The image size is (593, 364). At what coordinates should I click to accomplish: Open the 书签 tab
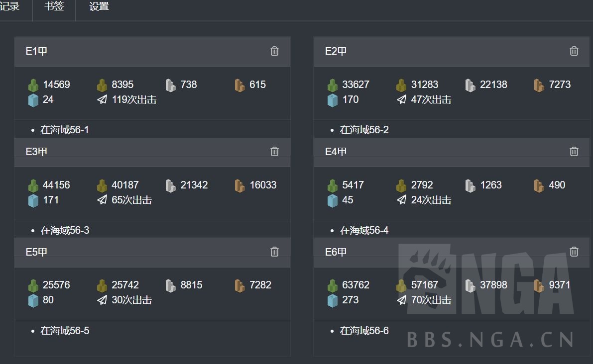click(x=54, y=7)
